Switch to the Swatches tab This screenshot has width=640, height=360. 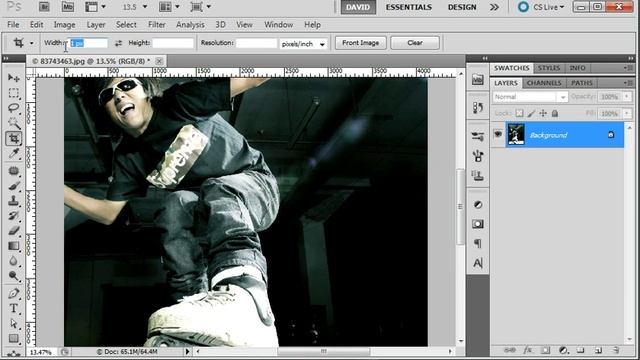[511, 68]
